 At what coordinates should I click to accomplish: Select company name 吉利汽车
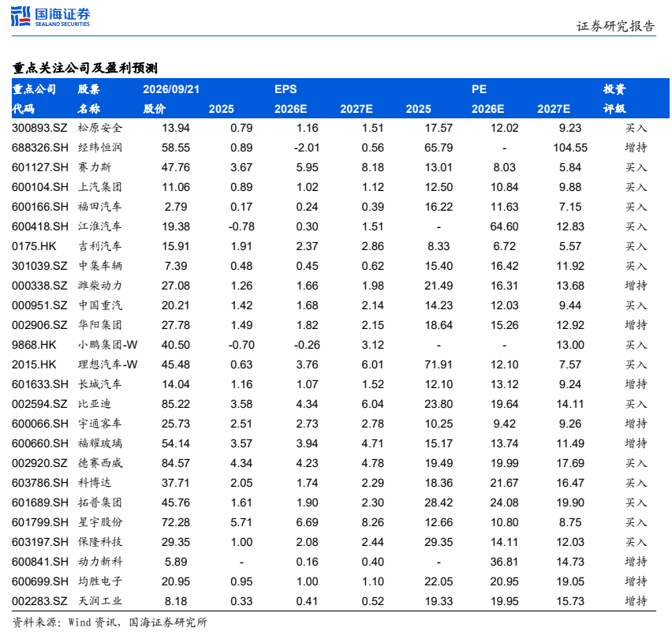click(x=100, y=246)
